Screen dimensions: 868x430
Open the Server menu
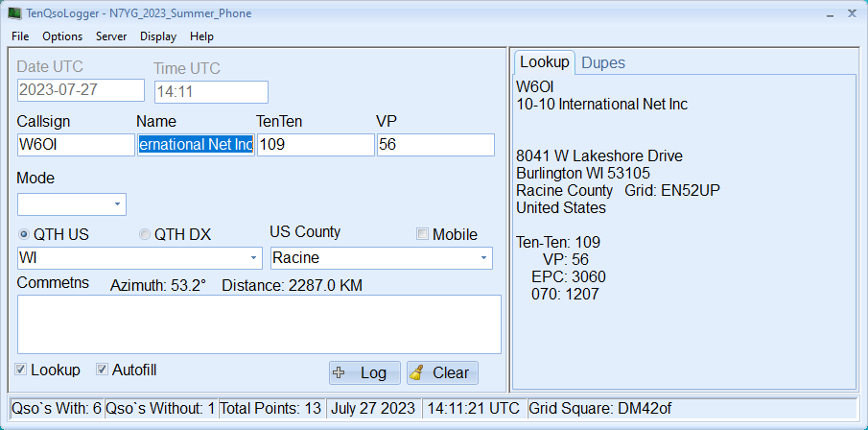[111, 36]
